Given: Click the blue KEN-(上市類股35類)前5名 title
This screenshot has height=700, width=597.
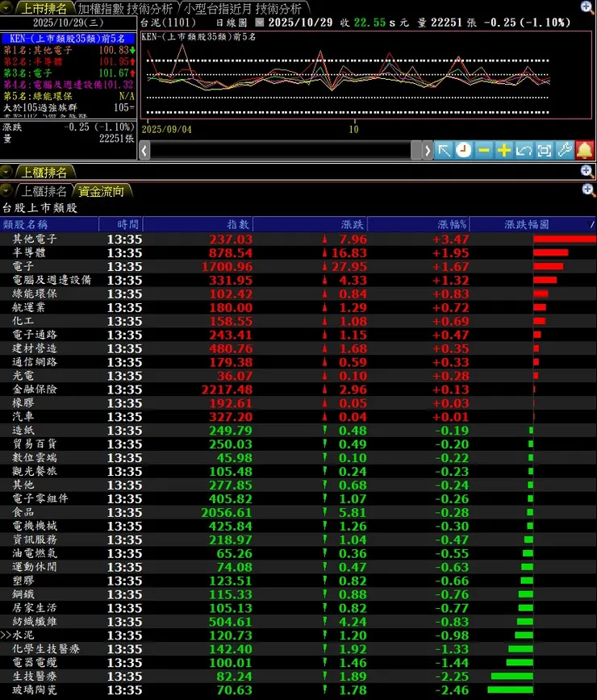Looking at the screenshot, I should [68, 39].
